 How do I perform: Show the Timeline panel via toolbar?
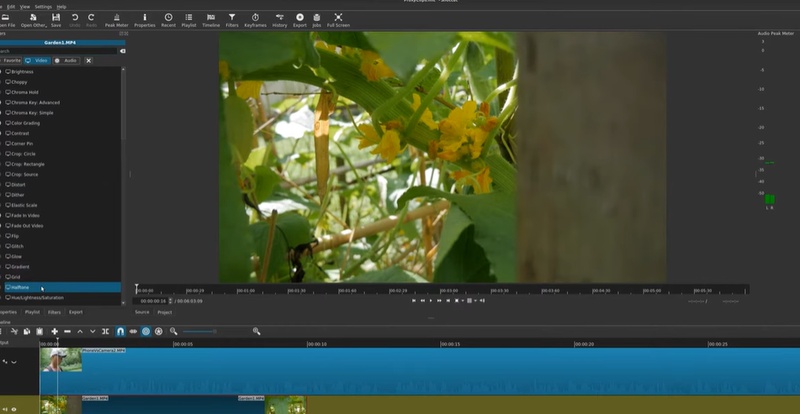211,20
